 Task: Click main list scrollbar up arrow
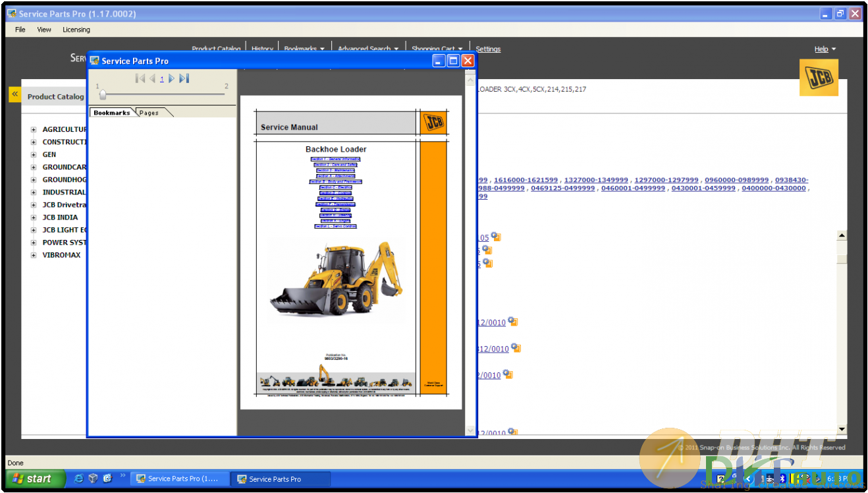pyautogui.click(x=842, y=235)
